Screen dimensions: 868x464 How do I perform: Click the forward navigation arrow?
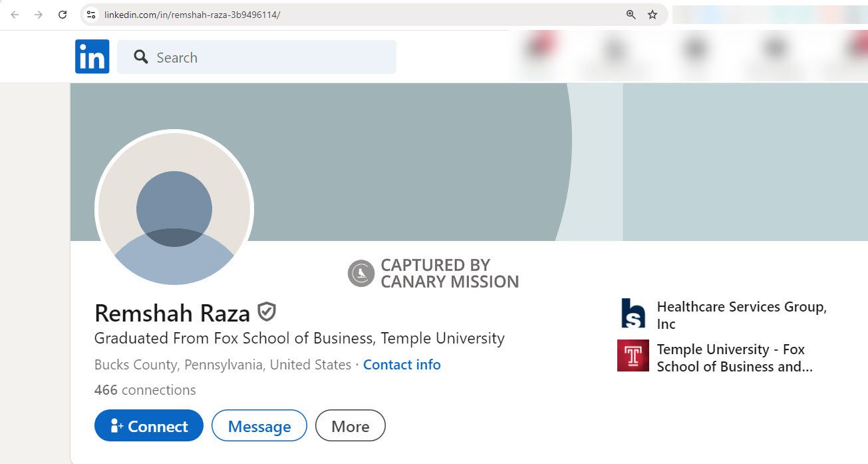pos(38,14)
